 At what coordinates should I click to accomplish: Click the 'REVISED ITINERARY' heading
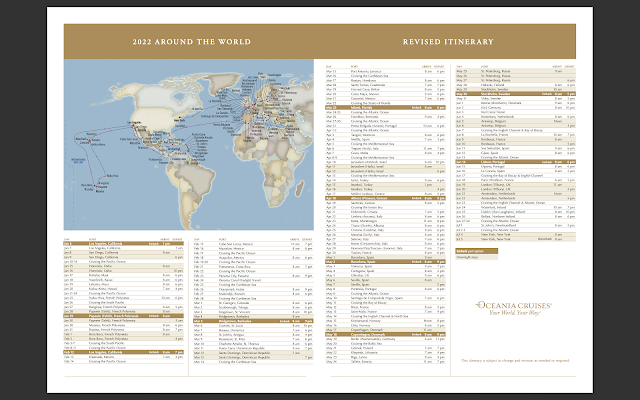[x=448, y=42]
